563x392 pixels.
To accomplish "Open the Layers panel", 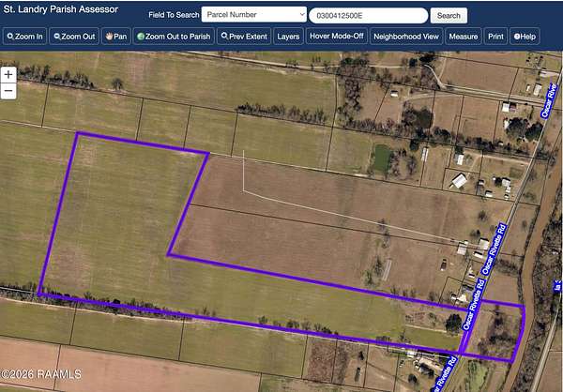I will [x=288, y=37].
